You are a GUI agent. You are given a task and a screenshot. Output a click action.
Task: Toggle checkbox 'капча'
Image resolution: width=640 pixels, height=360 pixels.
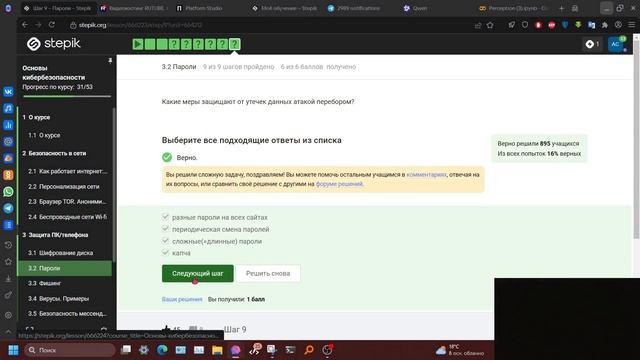(x=165, y=253)
